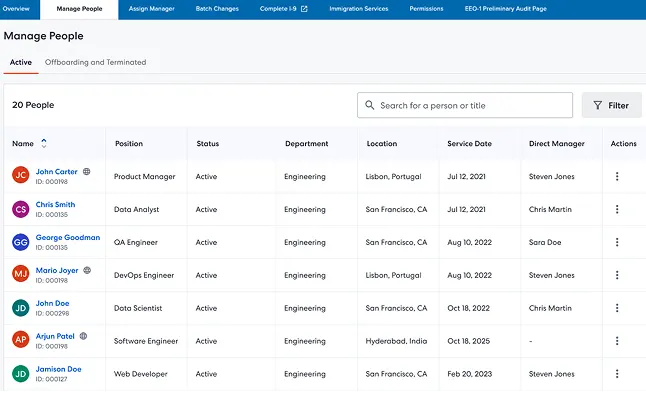Navigate to Immigration Services tab
The image size is (646, 404).
click(x=359, y=9)
